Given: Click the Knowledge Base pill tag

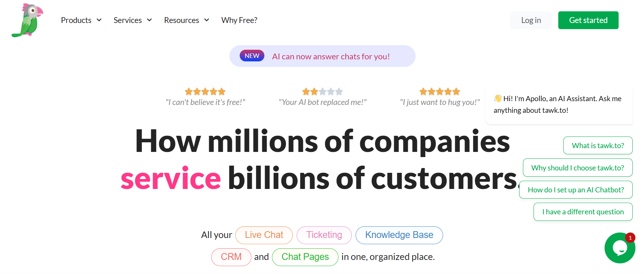Looking at the screenshot, I should tap(399, 235).
